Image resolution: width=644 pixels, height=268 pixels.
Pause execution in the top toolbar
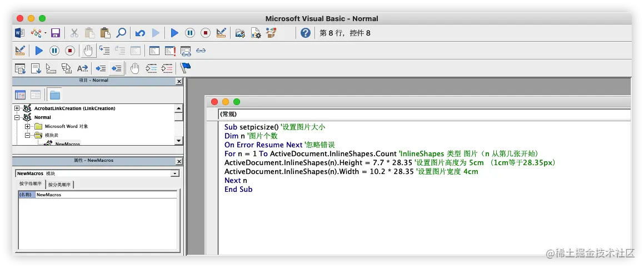(x=189, y=33)
